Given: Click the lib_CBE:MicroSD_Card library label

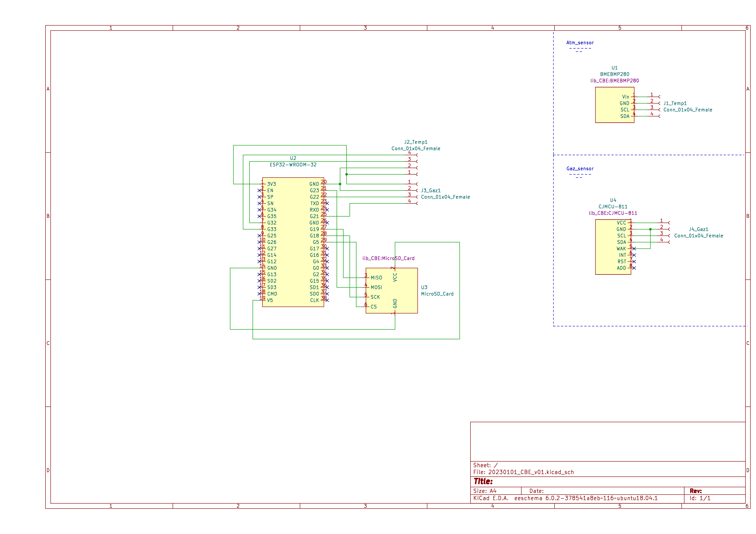Looking at the screenshot, I should pyautogui.click(x=388, y=258).
